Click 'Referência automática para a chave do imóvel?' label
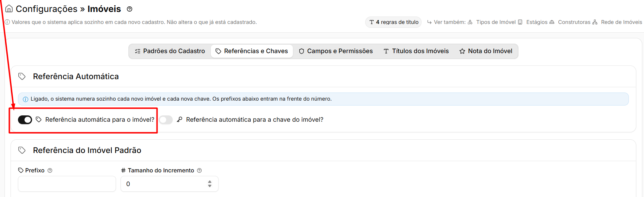 point(254,120)
